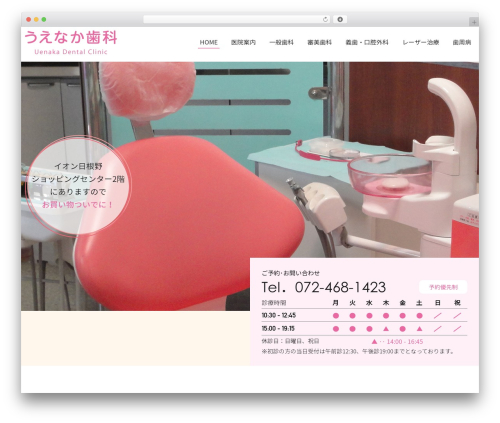Click the phone number 072-468-1423

[340, 287]
